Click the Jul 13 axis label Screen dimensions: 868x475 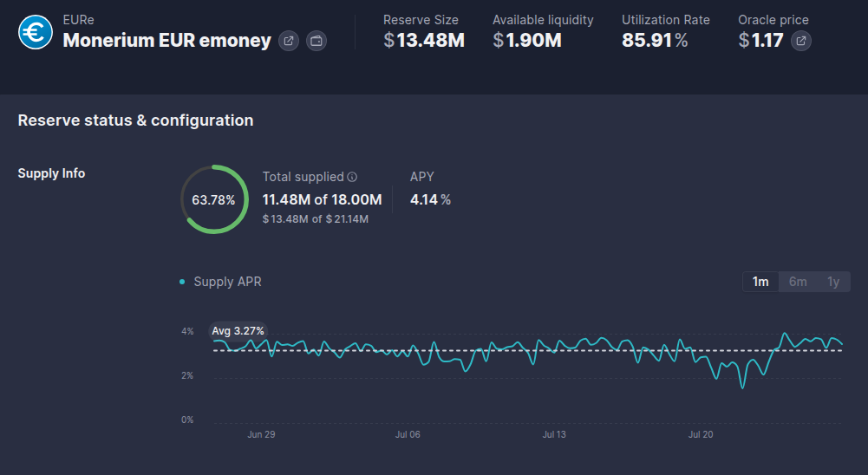click(554, 434)
